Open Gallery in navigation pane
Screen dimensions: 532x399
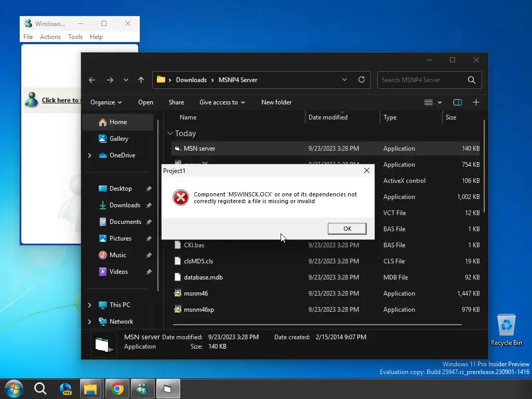[x=118, y=139]
